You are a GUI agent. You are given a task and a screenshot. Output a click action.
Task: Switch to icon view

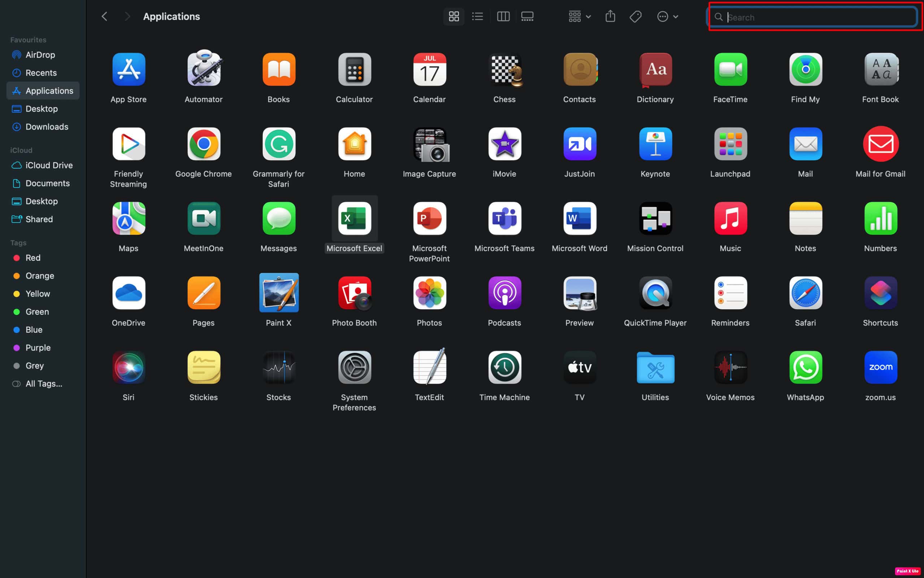tap(454, 17)
